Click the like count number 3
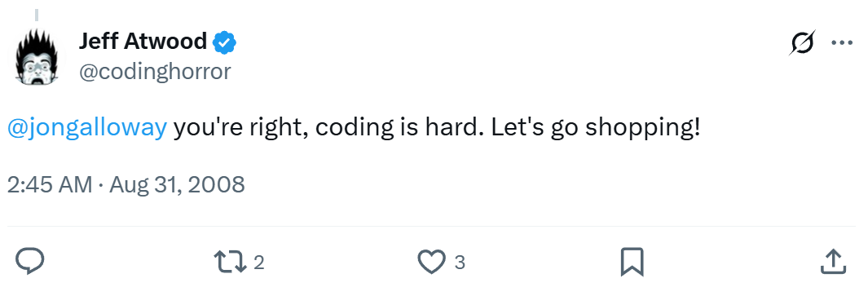Viewport: 868px width, 296px height. pyautogui.click(x=460, y=263)
